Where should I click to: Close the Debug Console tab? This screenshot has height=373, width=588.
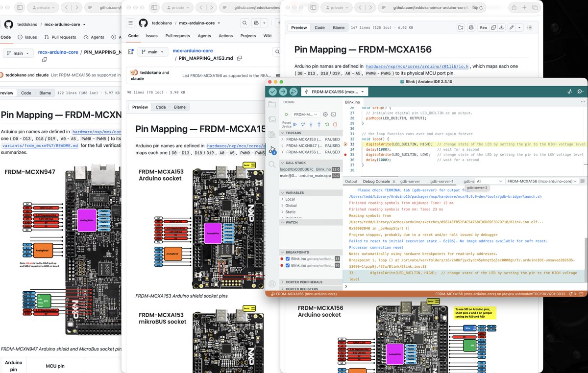pos(394,181)
